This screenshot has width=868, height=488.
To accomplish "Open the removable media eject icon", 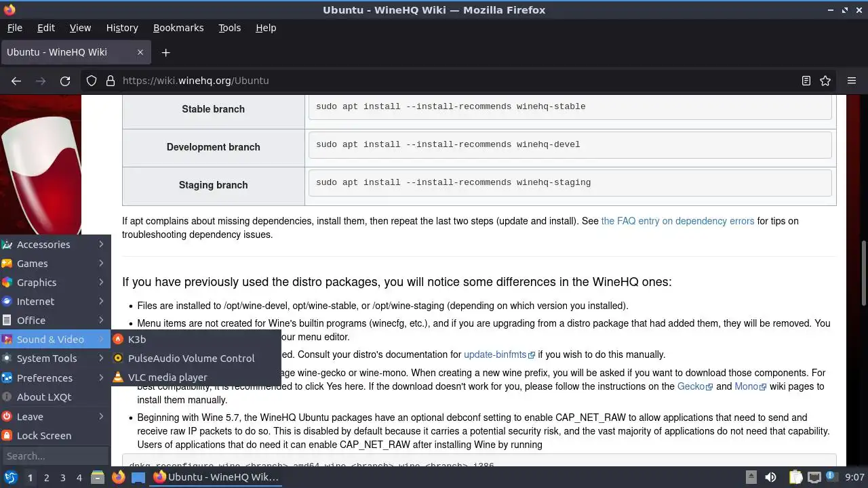I will coord(751,477).
